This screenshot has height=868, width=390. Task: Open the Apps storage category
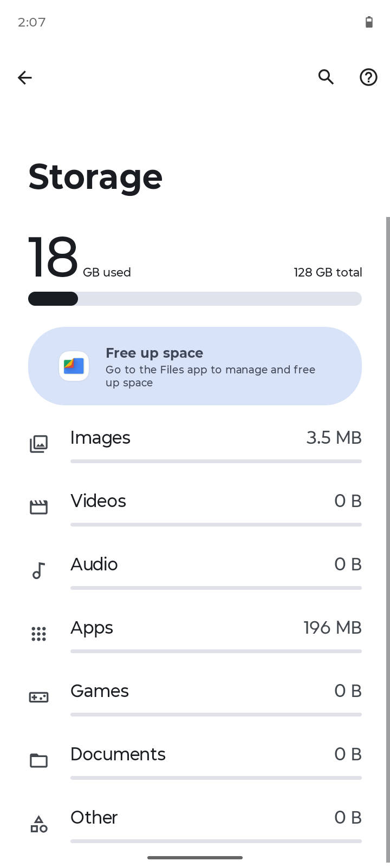195,634
